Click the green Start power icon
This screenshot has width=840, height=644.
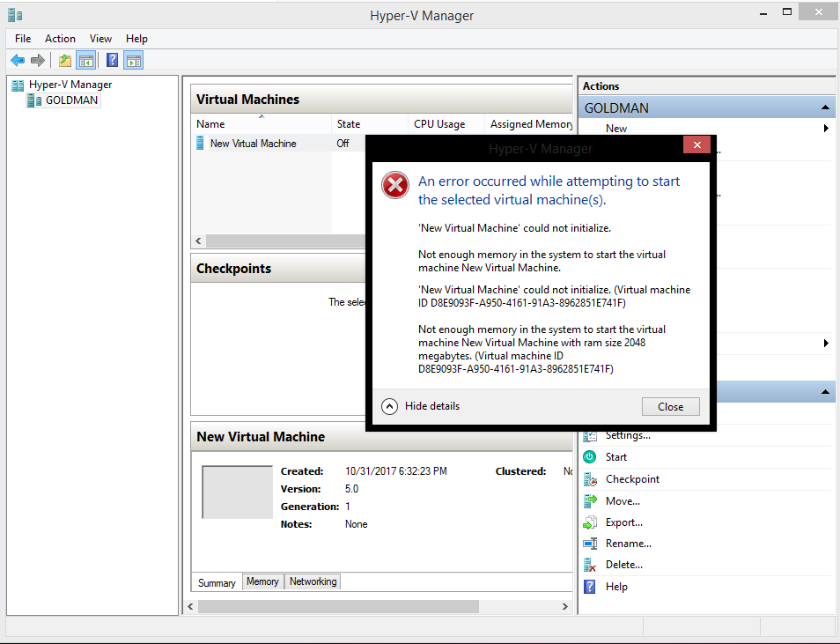coord(590,457)
